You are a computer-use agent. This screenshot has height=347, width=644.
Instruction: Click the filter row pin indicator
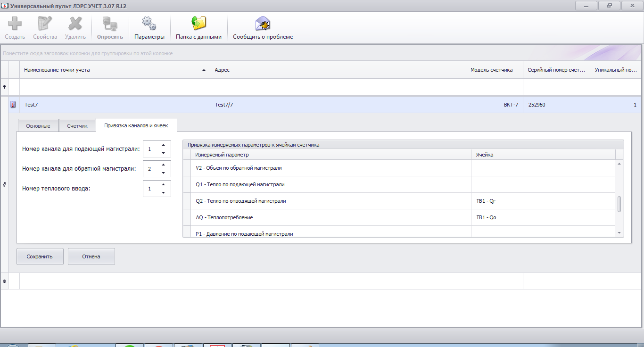click(x=5, y=87)
